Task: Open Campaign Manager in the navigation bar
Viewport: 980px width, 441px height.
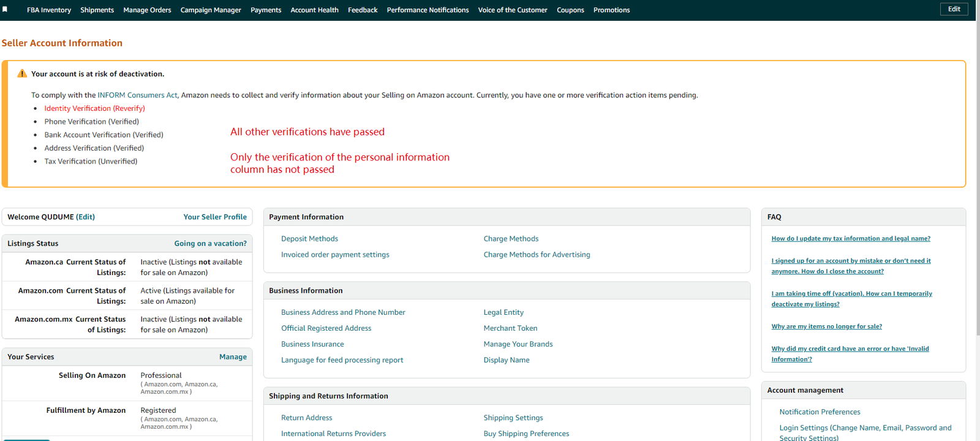Action: [x=211, y=10]
